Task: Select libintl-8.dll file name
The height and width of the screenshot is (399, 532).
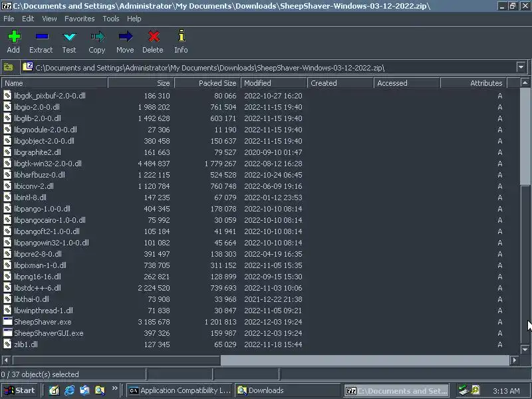Action: click(x=30, y=197)
